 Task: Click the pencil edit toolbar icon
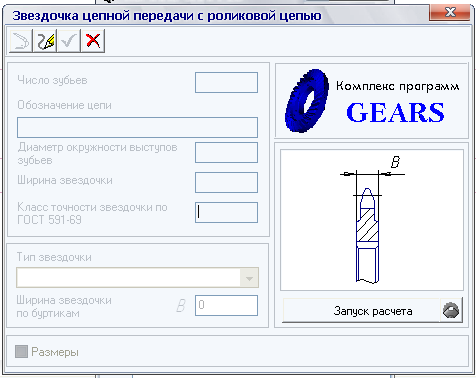click(x=45, y=41)
